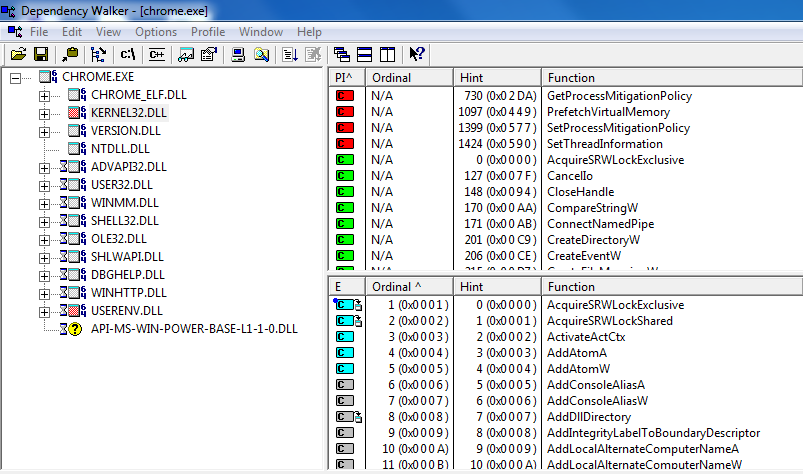Select the PrefetchVirtualMemory import row
Screen dimensions: 803x474
[565, 112]
